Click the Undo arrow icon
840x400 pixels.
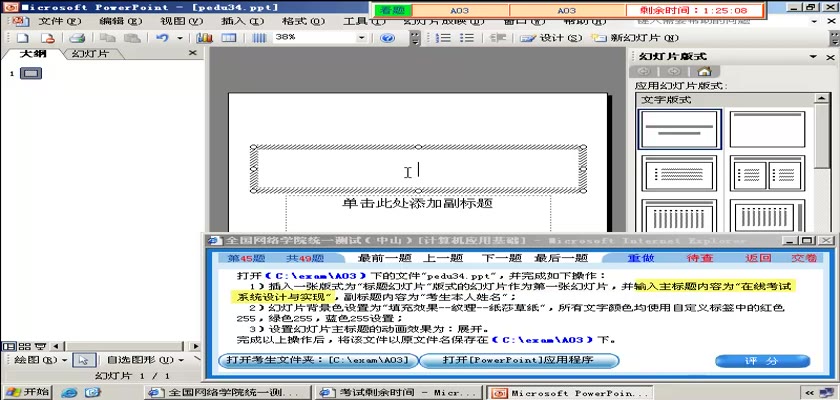point(162,38)
